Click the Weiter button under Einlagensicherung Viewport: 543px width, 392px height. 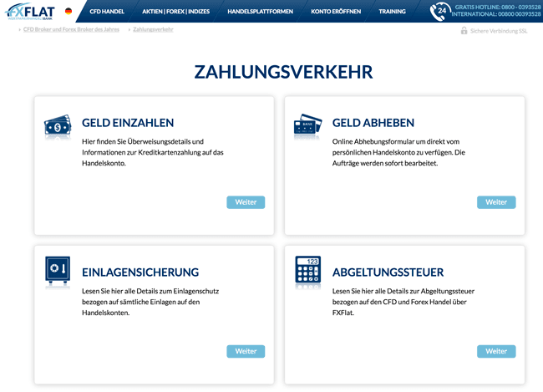click(x=246, y=351)
